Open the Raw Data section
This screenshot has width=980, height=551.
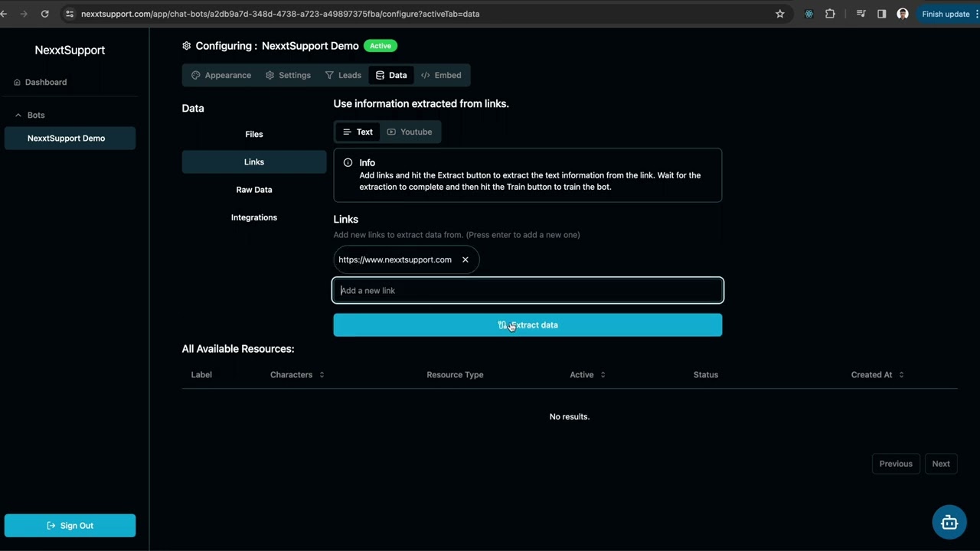tap(254, 190)
